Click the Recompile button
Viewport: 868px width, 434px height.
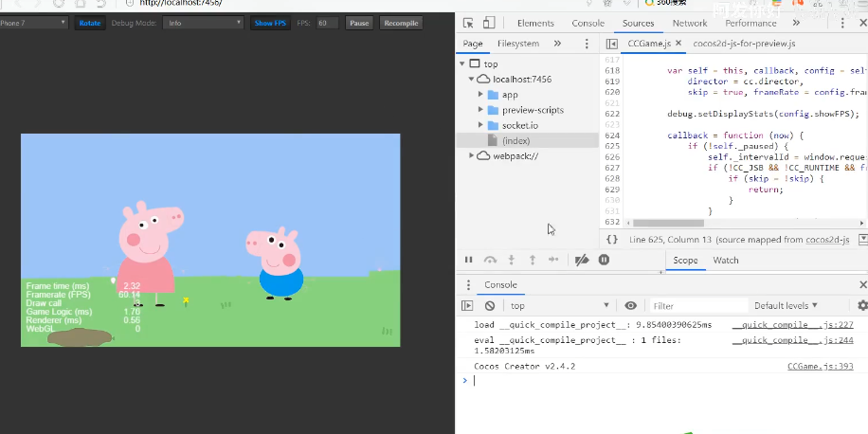402,24
